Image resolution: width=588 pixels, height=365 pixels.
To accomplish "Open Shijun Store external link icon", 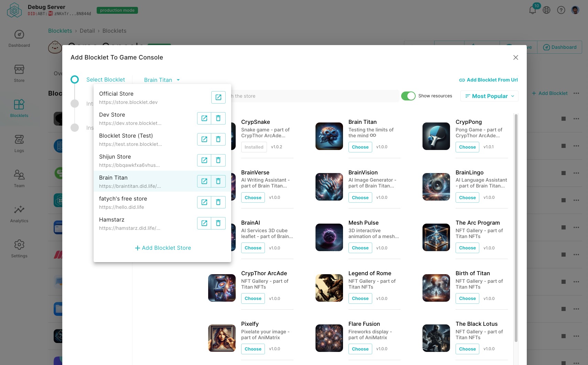I will [x=204, y=160].
